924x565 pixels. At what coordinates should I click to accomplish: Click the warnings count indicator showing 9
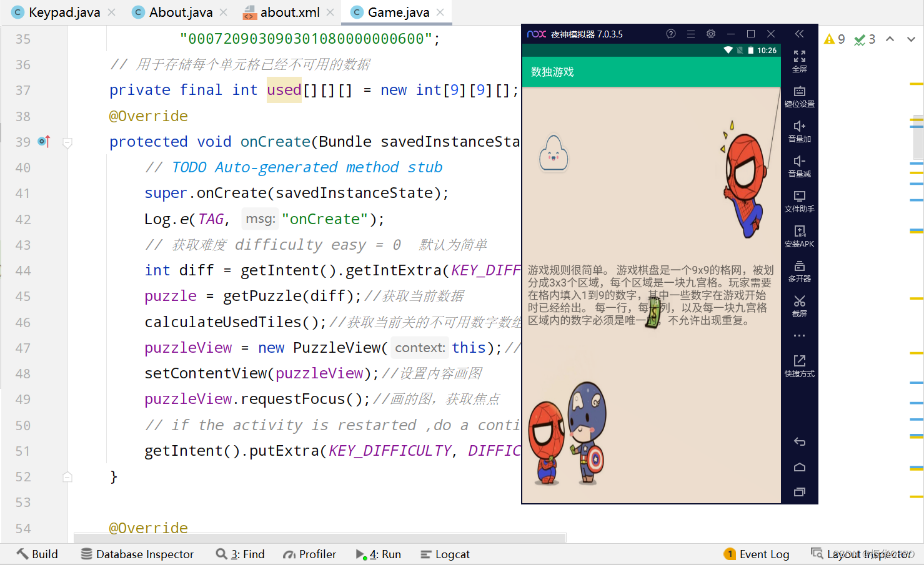pyautogui.click(x=835, y=39)
